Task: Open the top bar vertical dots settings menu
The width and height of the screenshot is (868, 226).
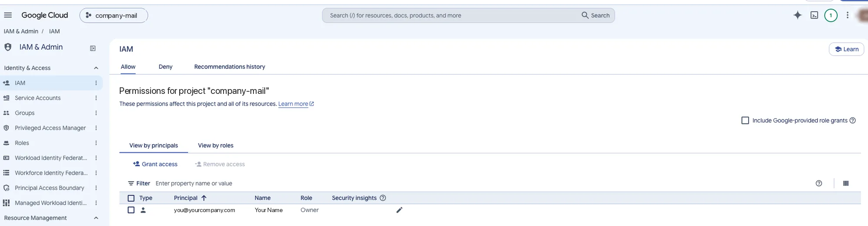Action: pyautogui.click(x=847, y=15)
